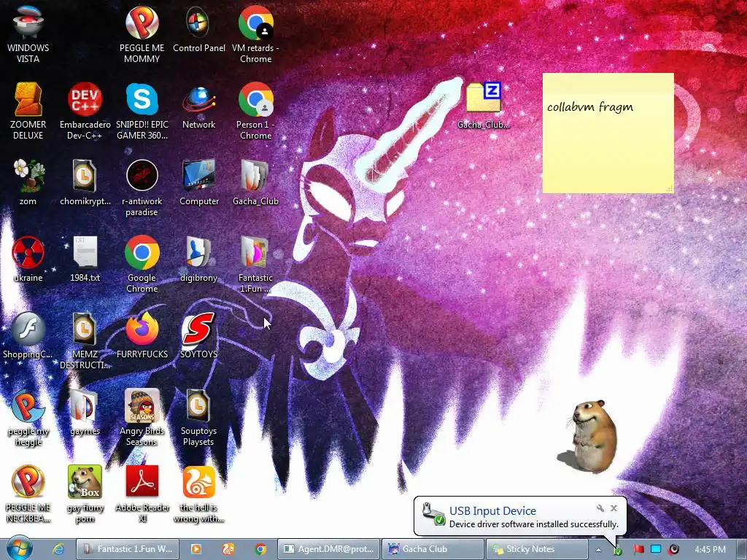Select the PEGGLE ME NECKBEA... icon
747x560 pixels.
(28, 494)
